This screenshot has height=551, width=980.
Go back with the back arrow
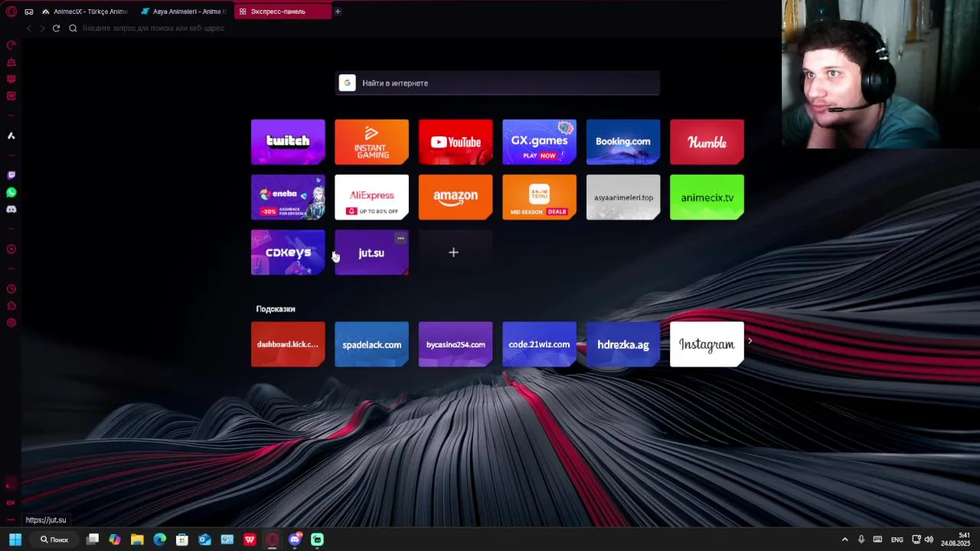pyautogui.click(x=29, y=28)
